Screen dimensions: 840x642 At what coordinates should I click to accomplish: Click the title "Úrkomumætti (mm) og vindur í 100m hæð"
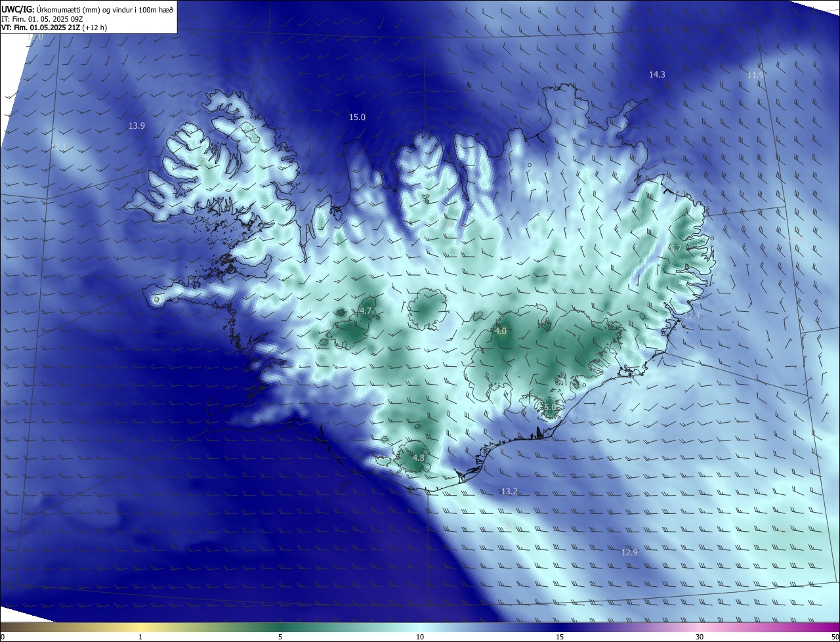point(105,9)
